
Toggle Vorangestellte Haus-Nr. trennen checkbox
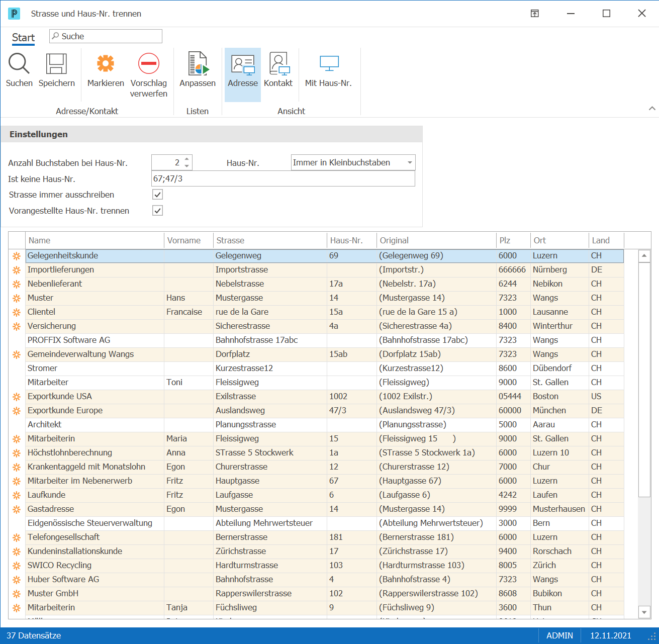157,211
